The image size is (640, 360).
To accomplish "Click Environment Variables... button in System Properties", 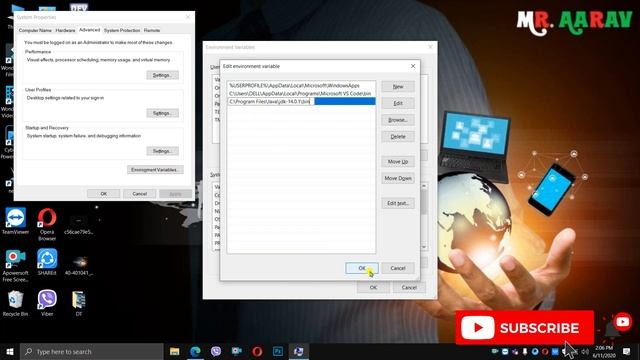I will (x=155, y=169).
